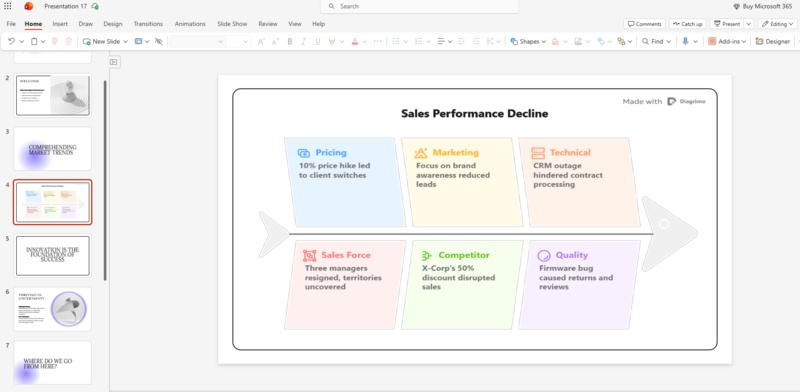Select slide 2 Welcome thumbnail
Image resolution: width=800 pixels, height=392 pixels.
[53, 95]
